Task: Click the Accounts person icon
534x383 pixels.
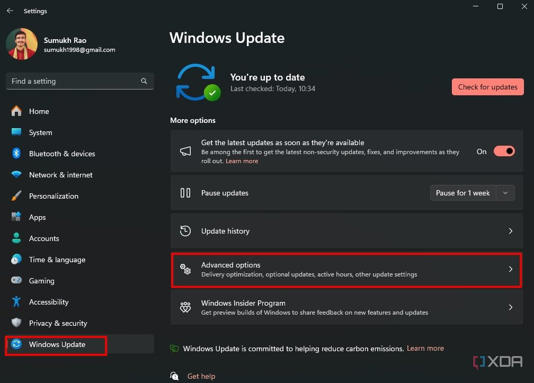Action: tap(16, 238)
